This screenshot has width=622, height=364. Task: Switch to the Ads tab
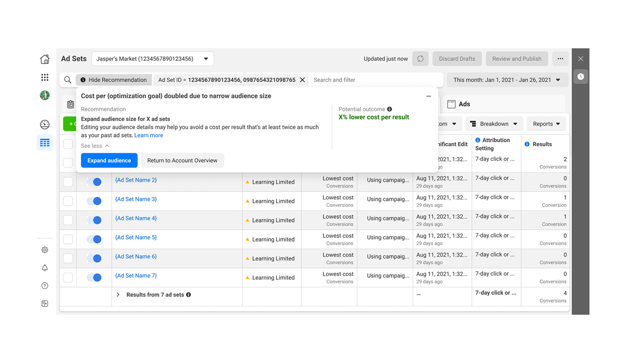click(x=458, y=104)
